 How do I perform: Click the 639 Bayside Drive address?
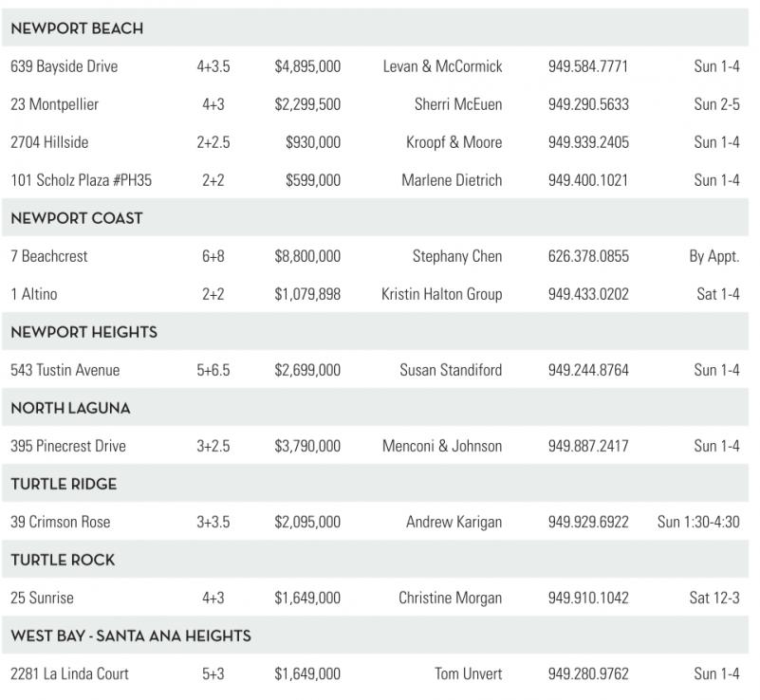65,66
